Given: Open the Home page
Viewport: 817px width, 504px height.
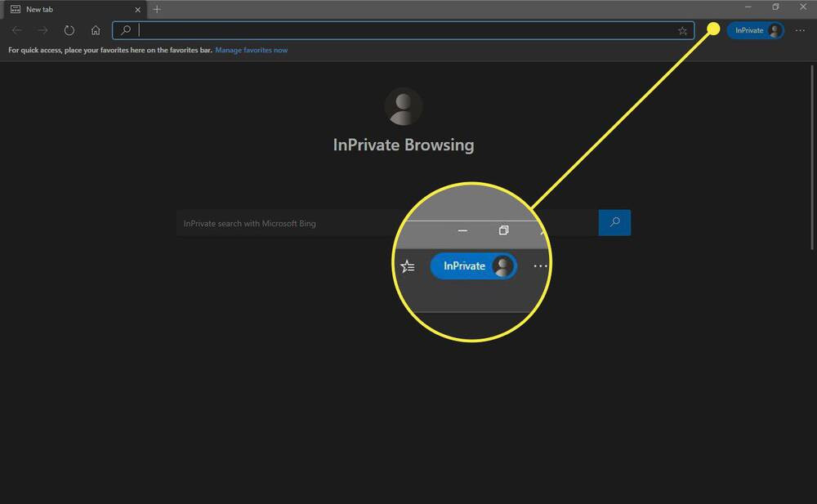Looking at the screenshot, I should click(96, 30).
